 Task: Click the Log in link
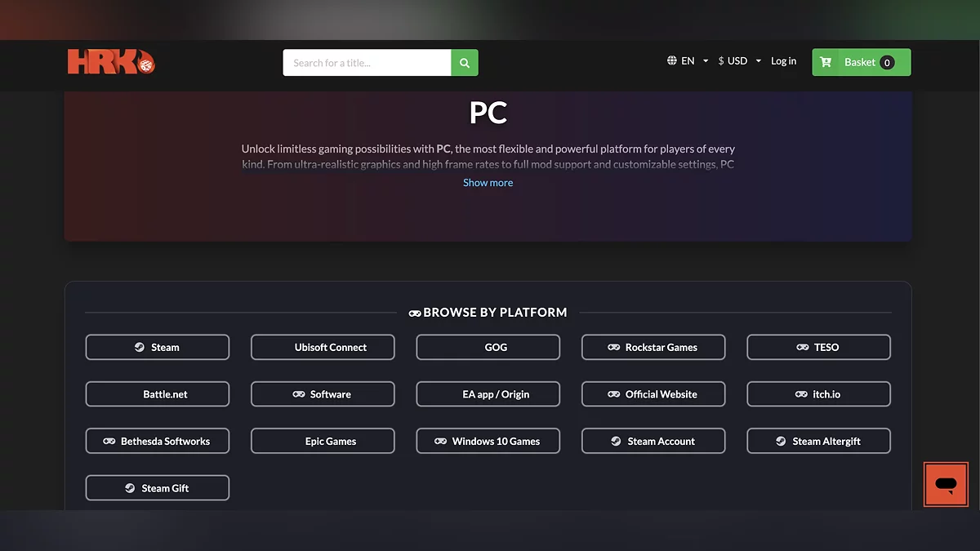pyautogui.click(x=783, y=61)
